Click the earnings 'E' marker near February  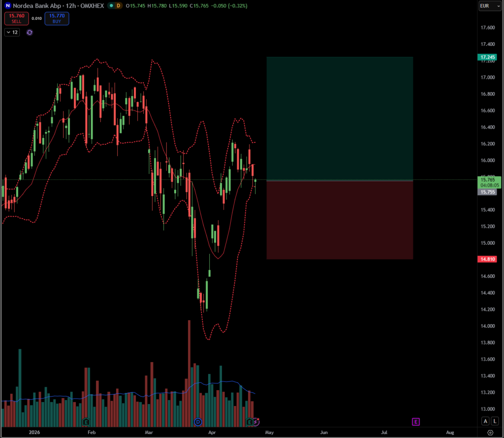[86, 422]
